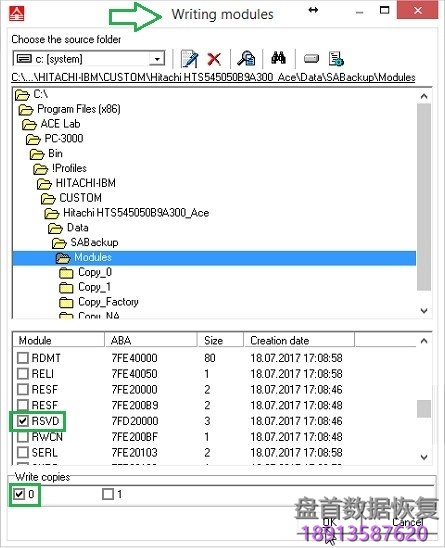Click the document settings toolbar icon
Image resolution: width=445 pixels, height=548 pixels.
coord(336,59)
